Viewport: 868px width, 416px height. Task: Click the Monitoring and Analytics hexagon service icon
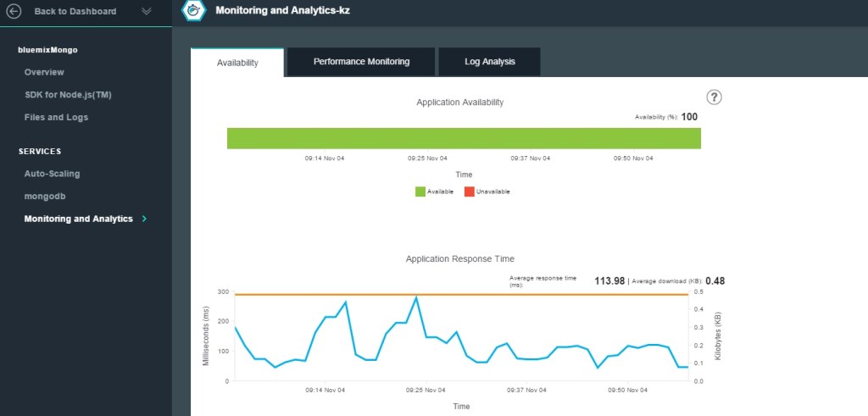[195, 12]
